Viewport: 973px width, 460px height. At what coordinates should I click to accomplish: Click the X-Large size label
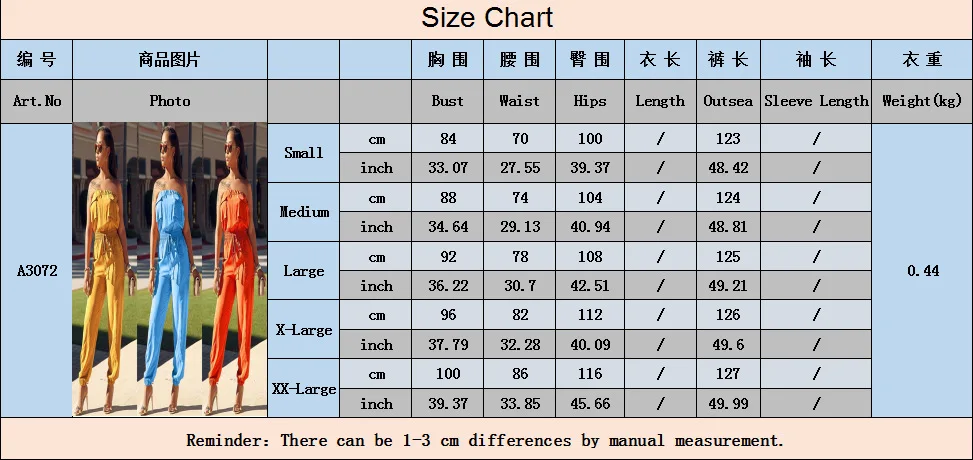pos(303,330)
